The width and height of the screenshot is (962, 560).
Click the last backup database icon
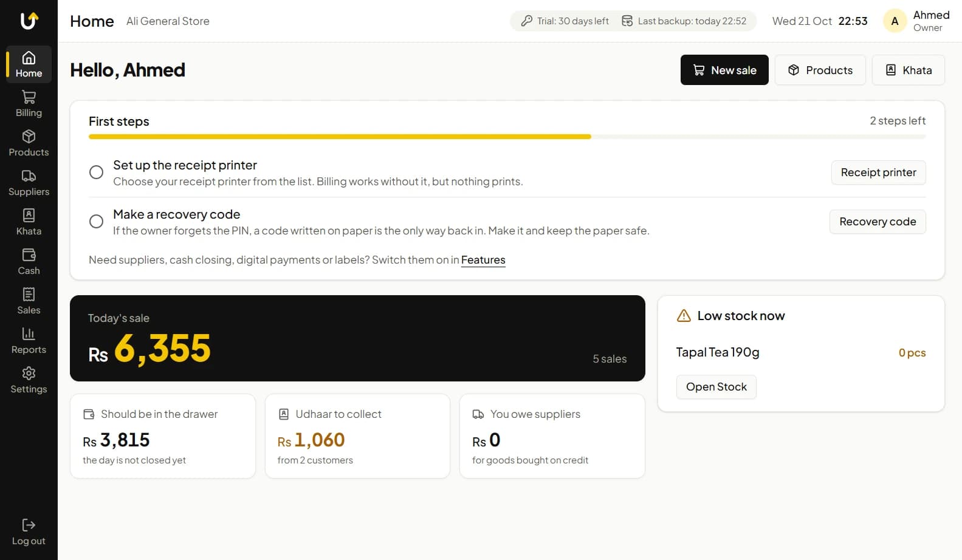click(x=627, y=21)
